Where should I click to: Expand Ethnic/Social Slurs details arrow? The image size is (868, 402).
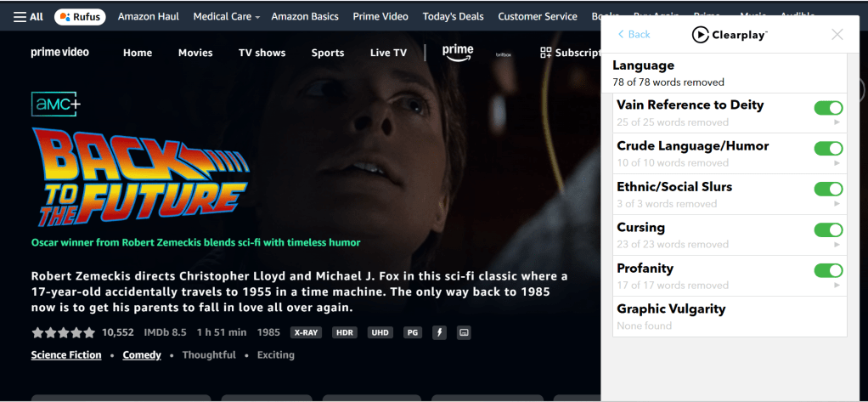tap(837, 204)
